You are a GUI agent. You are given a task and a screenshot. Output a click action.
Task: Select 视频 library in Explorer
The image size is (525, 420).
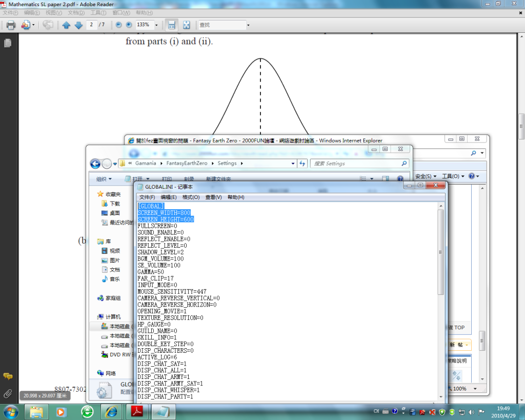114,251
